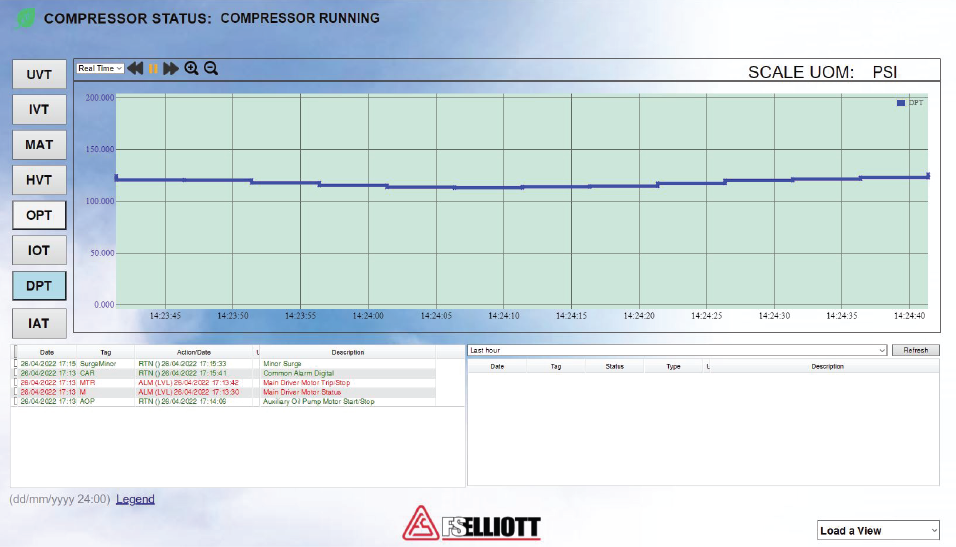Select 'Auxiliary Oil Pump Motor Start/Stop' description
This screenshot has height=547, width=956.
tap(319, 401)
